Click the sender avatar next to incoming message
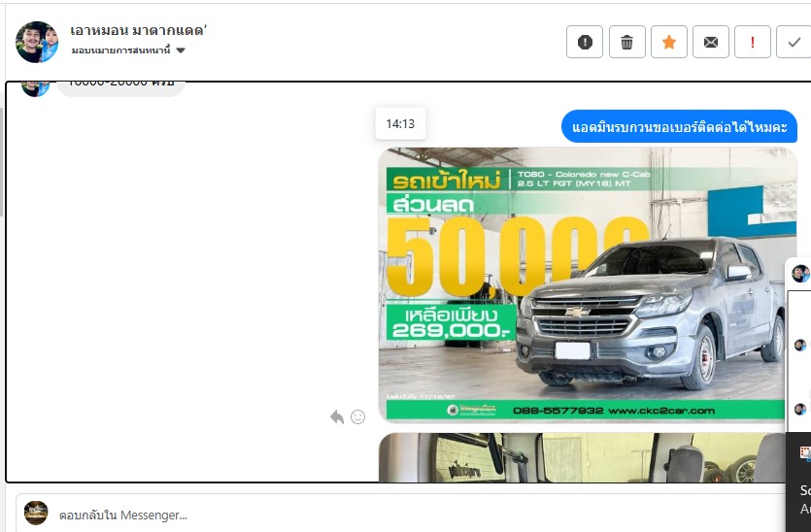811x532 pixels. (35, 88)
